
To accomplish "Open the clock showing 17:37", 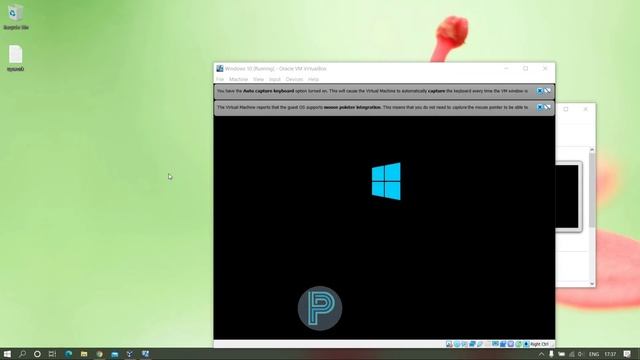I will point(610,354).
